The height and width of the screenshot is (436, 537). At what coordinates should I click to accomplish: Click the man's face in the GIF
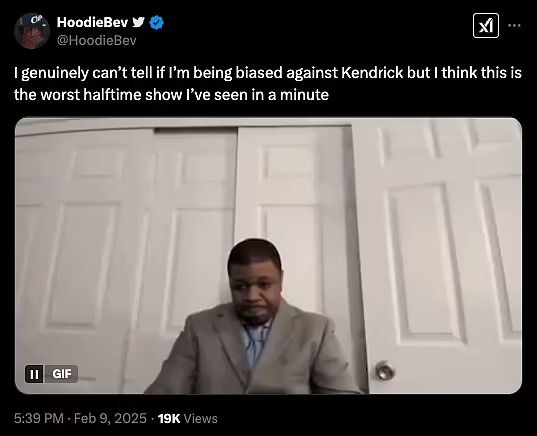pyautogui.click(x=255, y=286)
